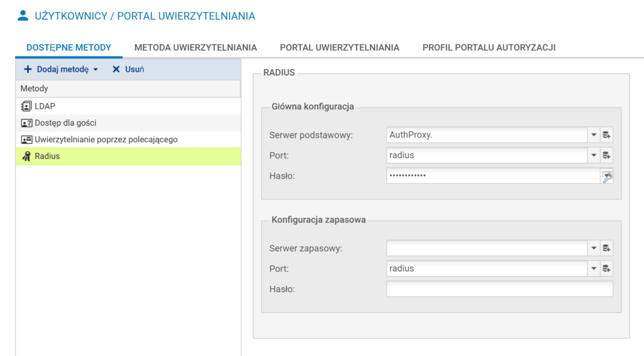Click add-object icon next to Serwer zapasowy
Viewport: 644px width, 356px height.
pyautogui.click(x=606, y=248)
